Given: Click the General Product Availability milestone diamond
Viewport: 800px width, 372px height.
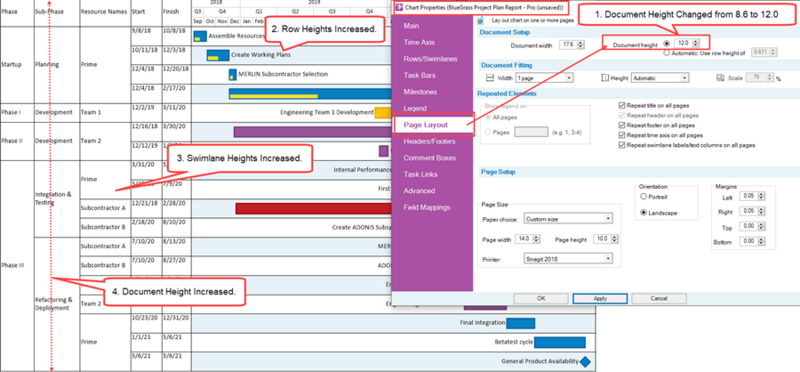Looking at the screenshot, I should [x=585, y=361].
